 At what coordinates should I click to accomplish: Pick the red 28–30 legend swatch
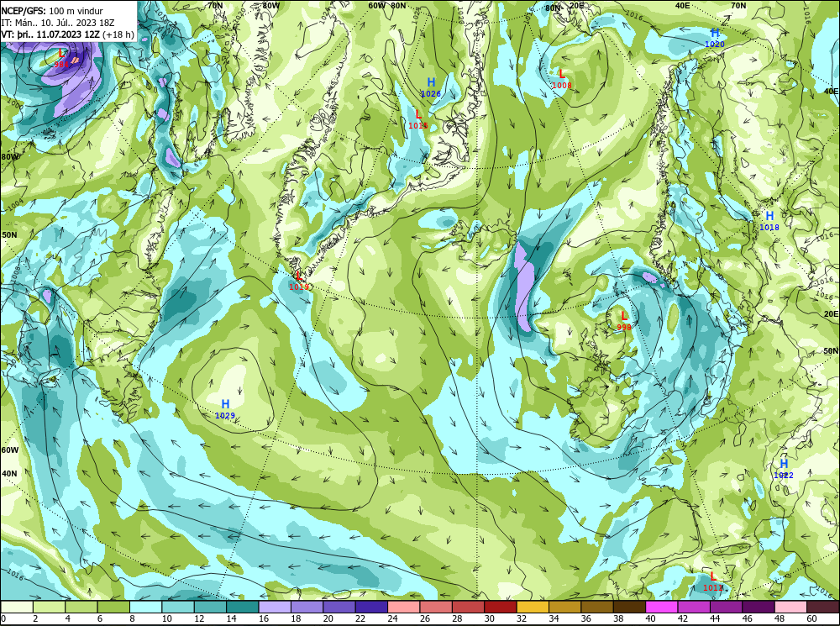468,607
